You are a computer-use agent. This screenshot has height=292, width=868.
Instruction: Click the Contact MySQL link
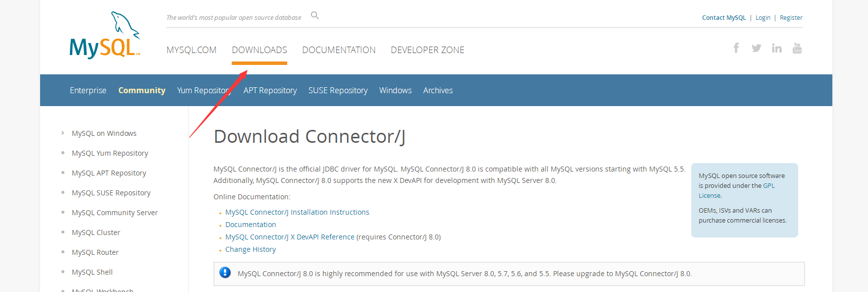[x=724, y=17]
